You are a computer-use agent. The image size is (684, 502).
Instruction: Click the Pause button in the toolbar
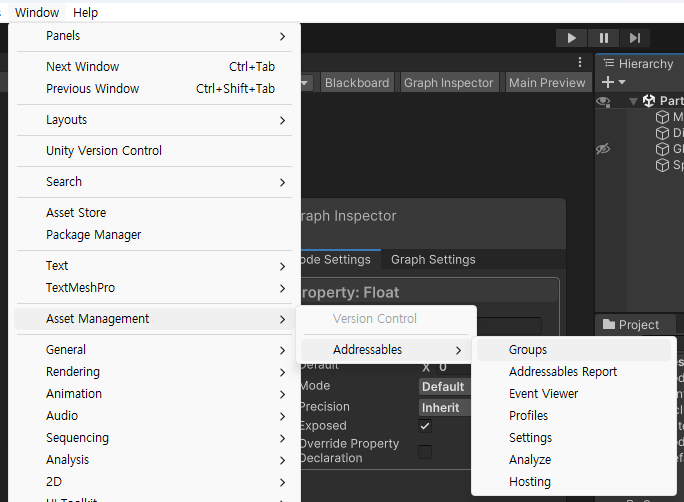coord(604,38)
